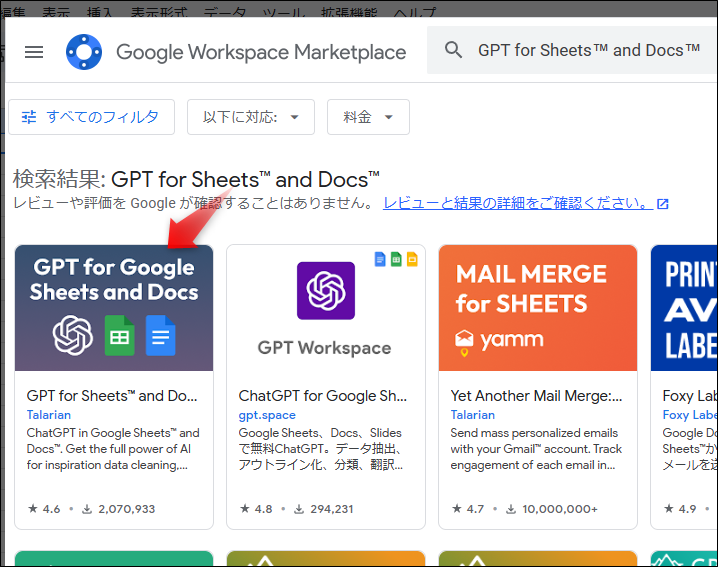Click the 4.8 star rating
718x567 pixels.
point(256,509)
